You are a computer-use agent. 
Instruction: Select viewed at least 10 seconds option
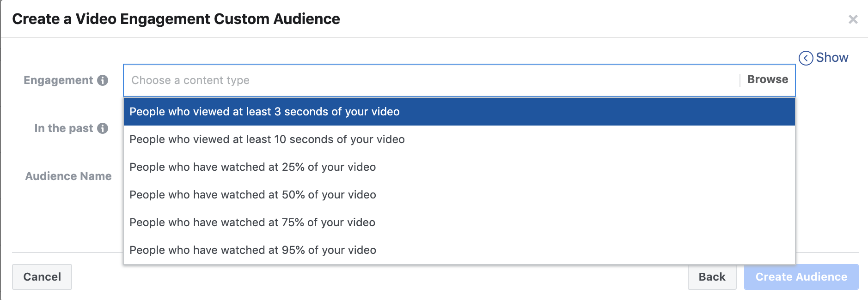tap(459, 139)
